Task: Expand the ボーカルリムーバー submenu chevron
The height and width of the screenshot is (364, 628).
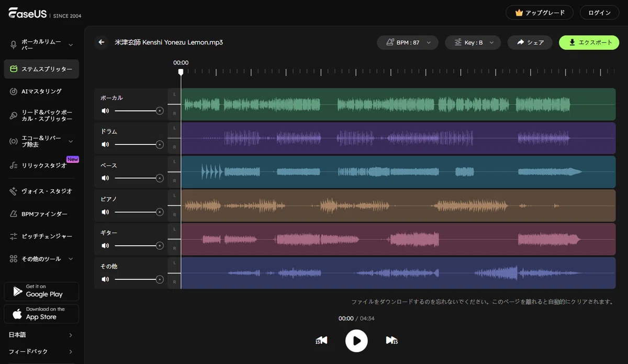Action: [x=71, y=44]
